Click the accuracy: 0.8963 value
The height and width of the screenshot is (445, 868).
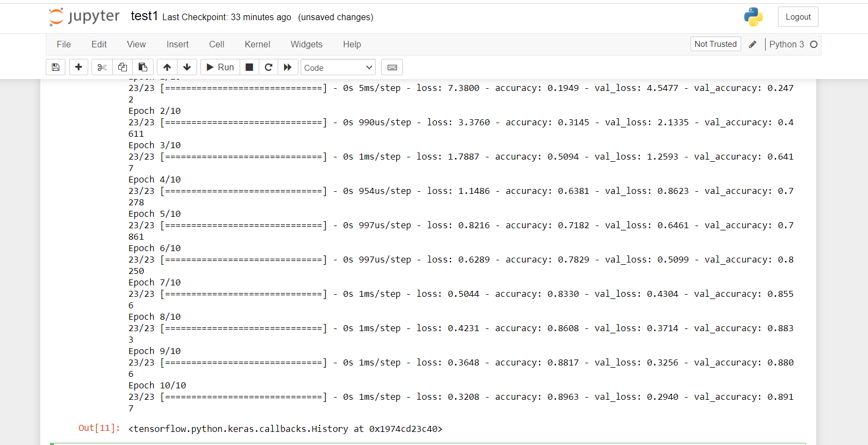click(x=537, y=397)
